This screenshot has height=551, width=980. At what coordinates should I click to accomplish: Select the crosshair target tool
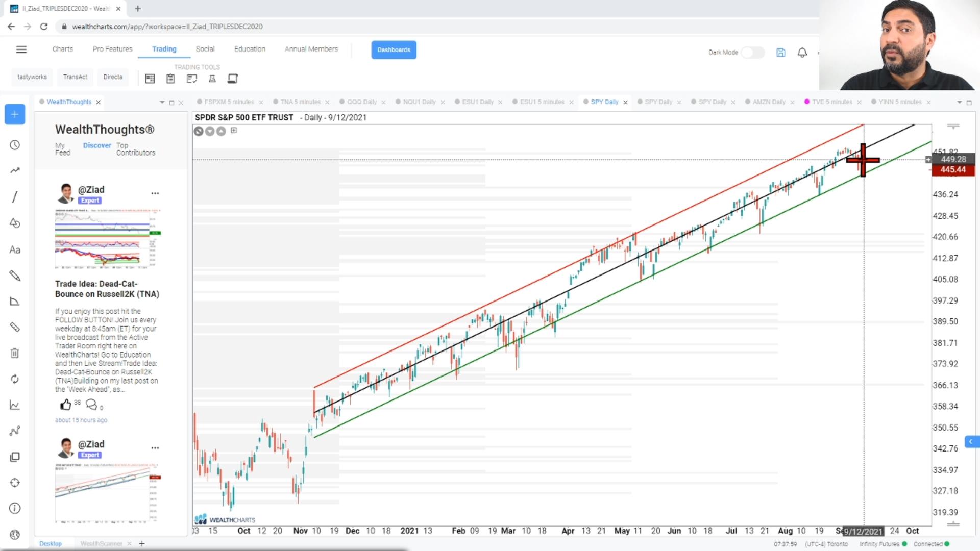[x=15, y=483]
